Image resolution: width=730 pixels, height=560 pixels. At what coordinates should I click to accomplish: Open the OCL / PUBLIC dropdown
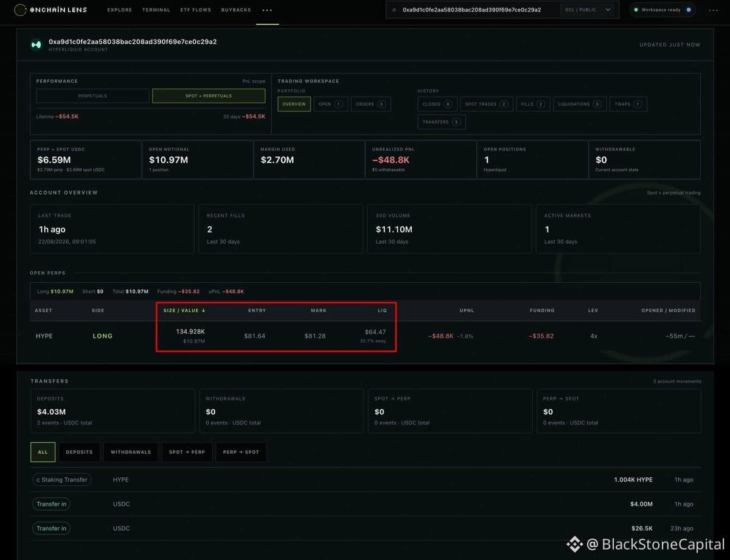coord(588,10)
